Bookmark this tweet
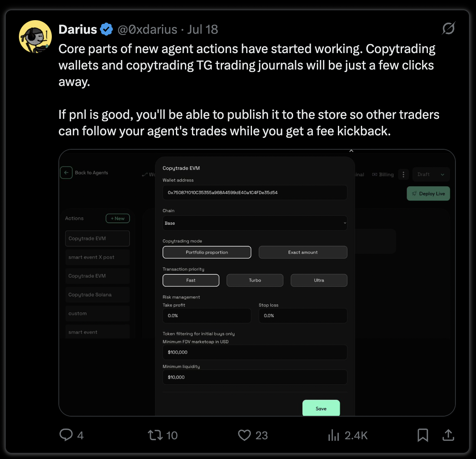Screen dimensions: 476x459 [423, 435]
